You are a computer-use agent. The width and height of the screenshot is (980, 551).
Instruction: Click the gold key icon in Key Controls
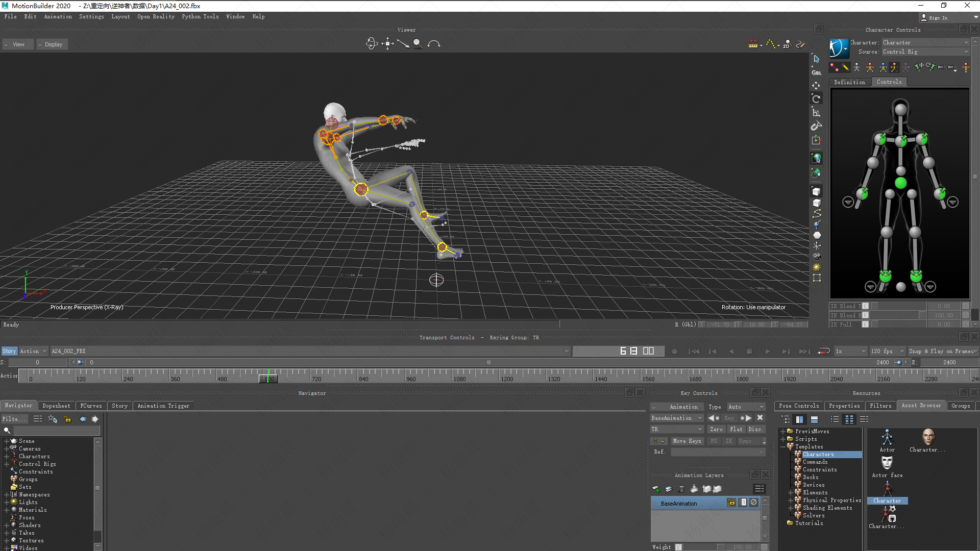tap(659, 441)
